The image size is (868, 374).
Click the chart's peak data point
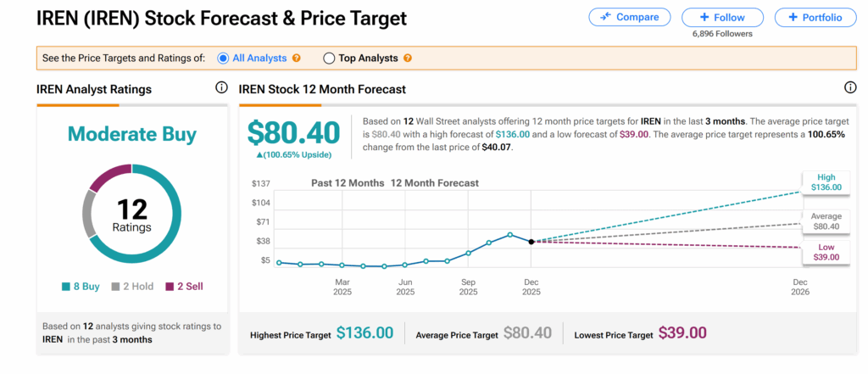(509, 234)
